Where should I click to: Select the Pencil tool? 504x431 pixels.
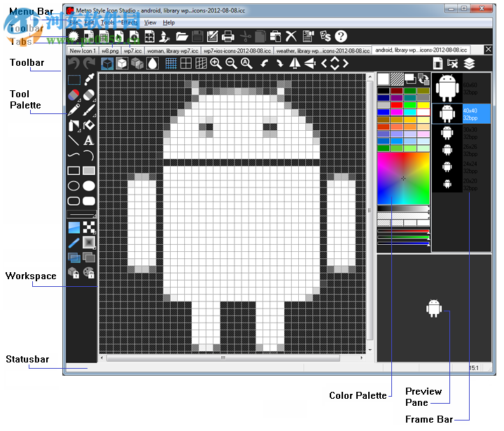point(74,110)
